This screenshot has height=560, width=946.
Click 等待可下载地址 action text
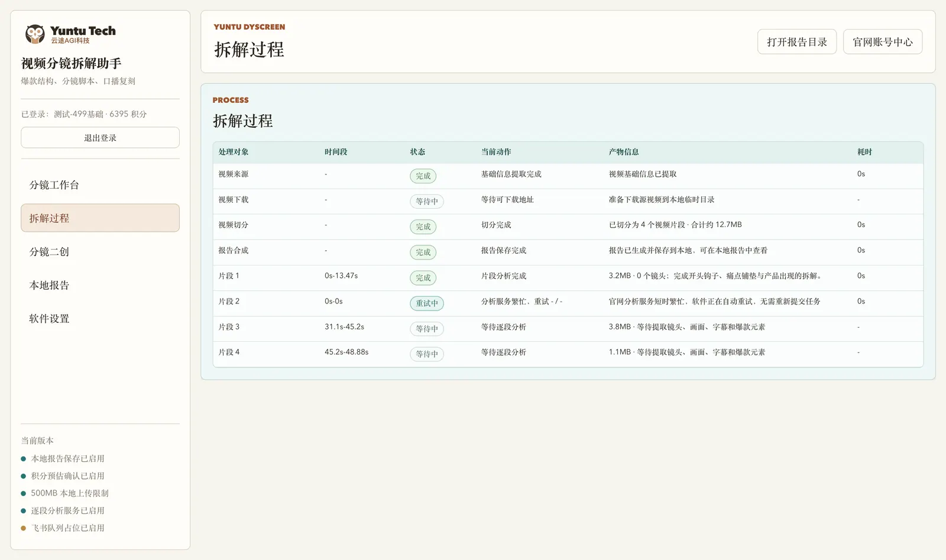[507, 199]
